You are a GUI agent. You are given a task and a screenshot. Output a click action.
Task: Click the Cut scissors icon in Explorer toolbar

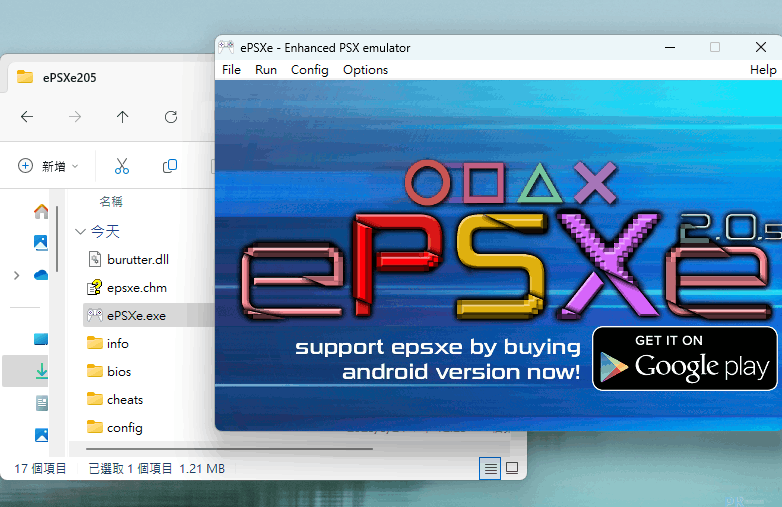click(x=122, y=166)
